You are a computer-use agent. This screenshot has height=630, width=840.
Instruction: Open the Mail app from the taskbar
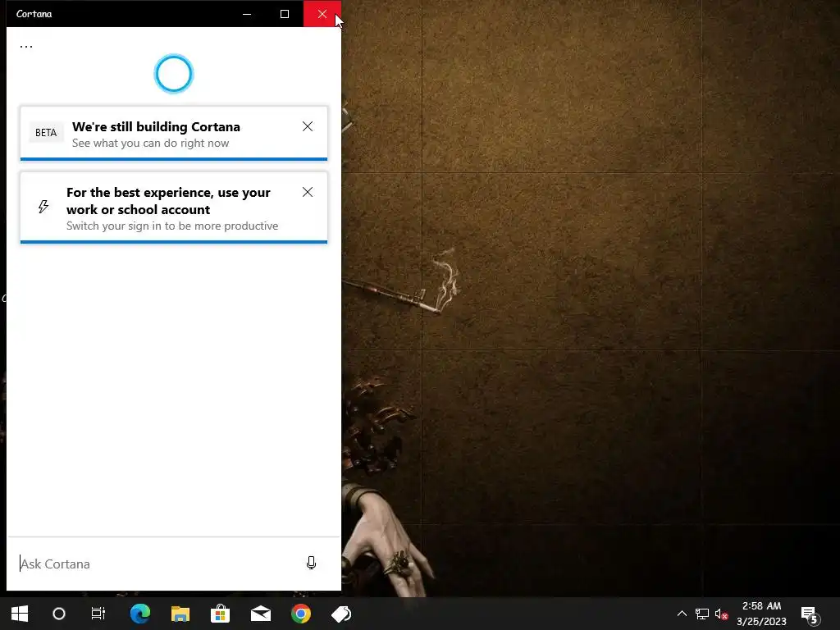pos(261,614)
